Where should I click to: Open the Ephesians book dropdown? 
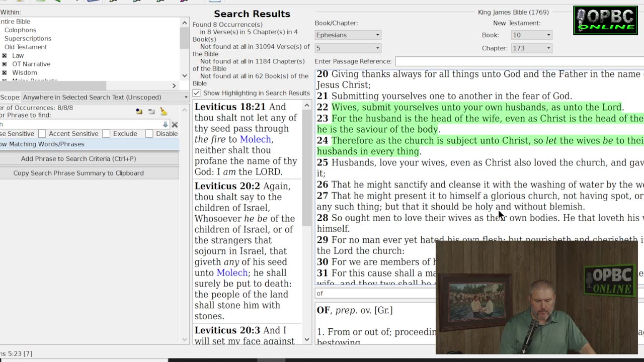click(x=348, y=35)
